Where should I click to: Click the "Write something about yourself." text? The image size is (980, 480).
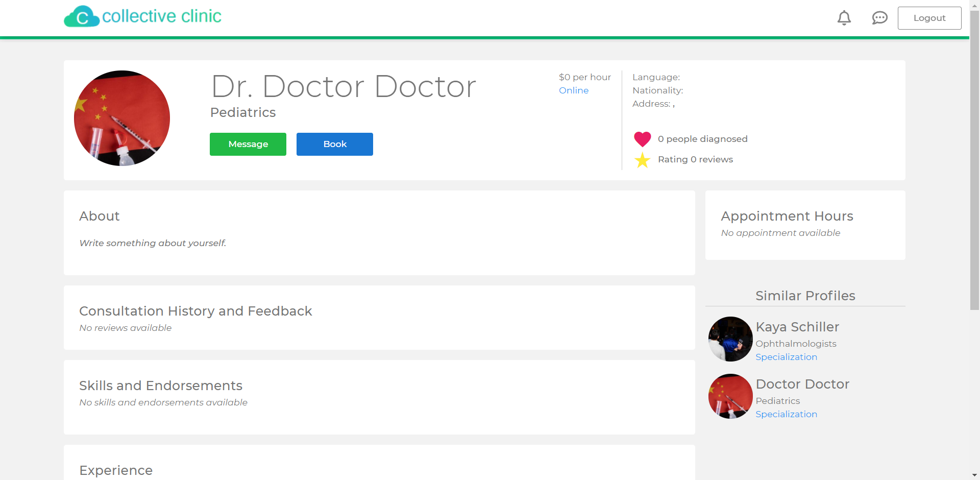(153, 243)
